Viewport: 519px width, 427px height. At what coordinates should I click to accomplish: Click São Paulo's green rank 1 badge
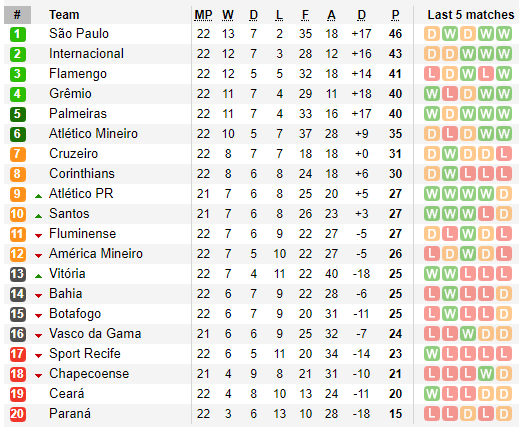tap(18, 34)
